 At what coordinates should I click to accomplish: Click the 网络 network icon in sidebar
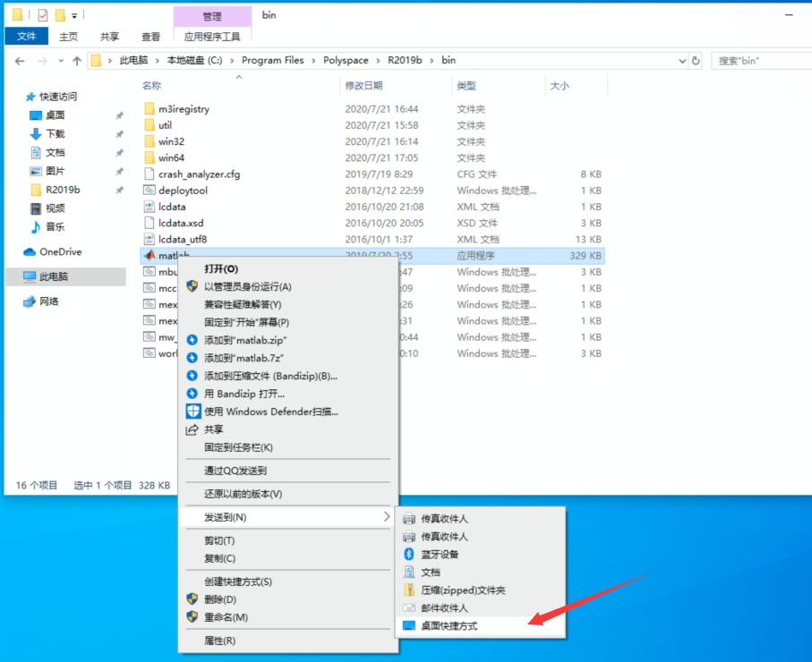click(30, 301)
